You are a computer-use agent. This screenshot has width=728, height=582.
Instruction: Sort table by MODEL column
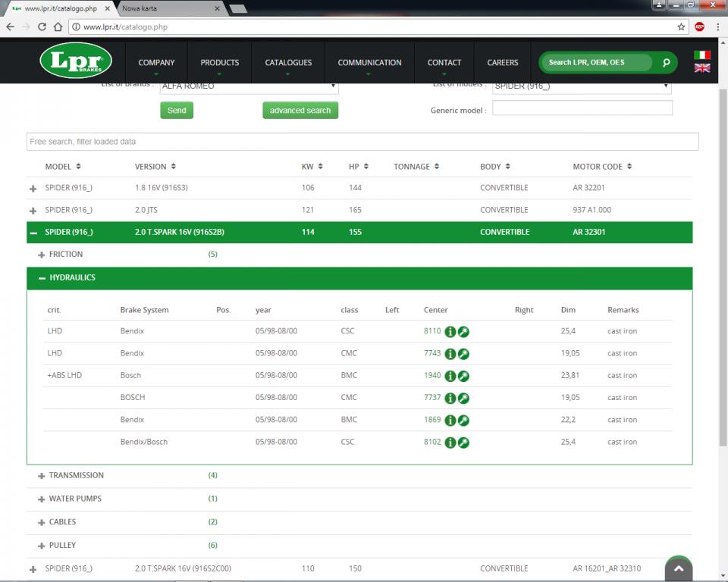[78, 166]
